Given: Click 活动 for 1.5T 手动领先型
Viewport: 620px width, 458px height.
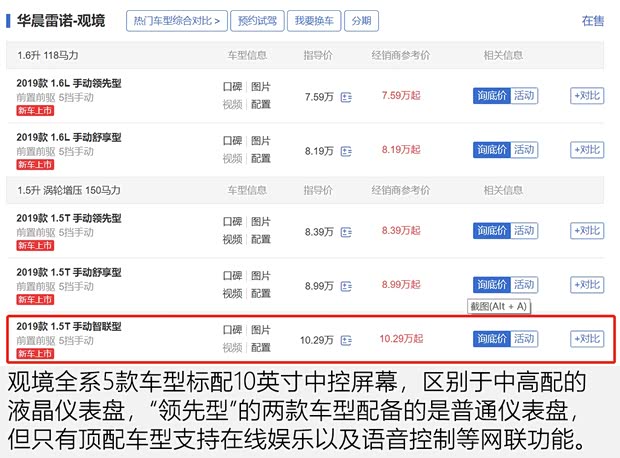Looking at the screenshot, I should click(x=524, y=231).
